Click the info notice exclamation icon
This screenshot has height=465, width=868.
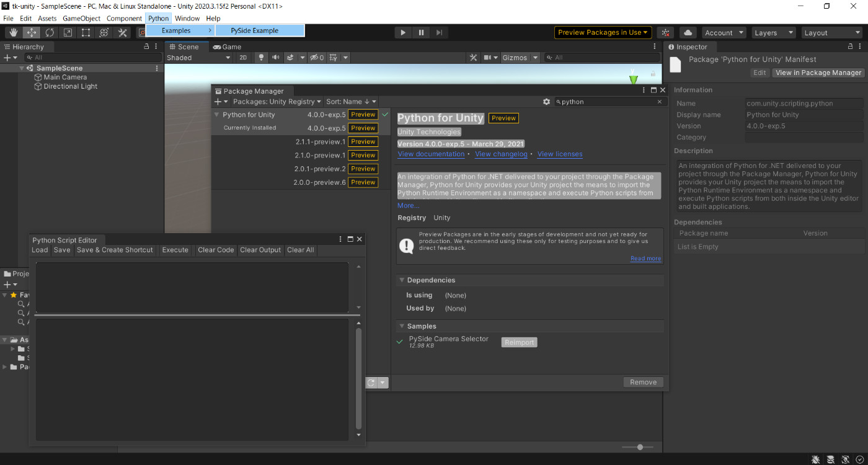pyautogui.click(x=407, y=246)
